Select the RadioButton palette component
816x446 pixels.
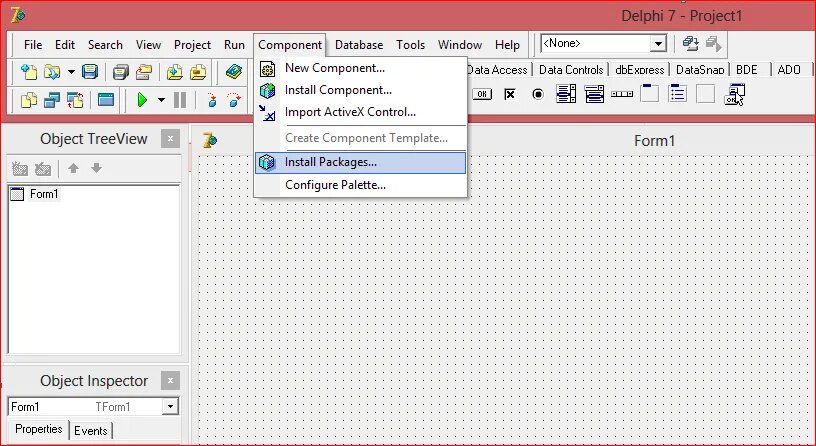[538, 94]
